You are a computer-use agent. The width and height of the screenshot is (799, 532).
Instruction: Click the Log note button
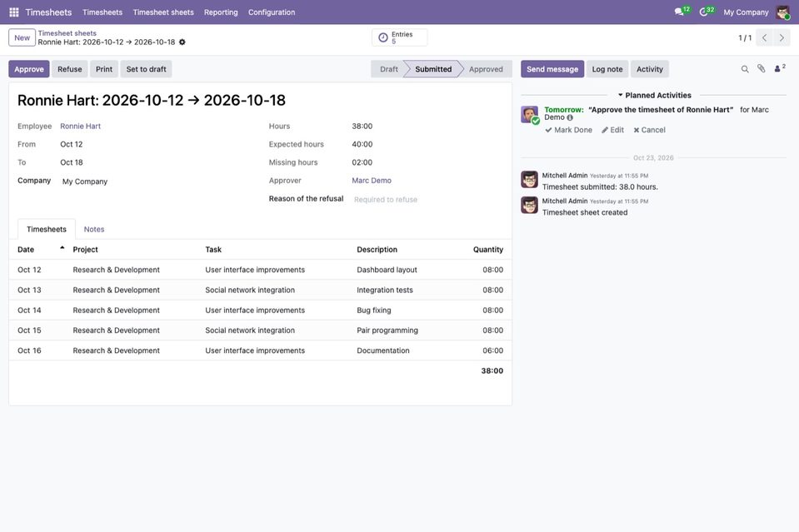pos(607,69)
